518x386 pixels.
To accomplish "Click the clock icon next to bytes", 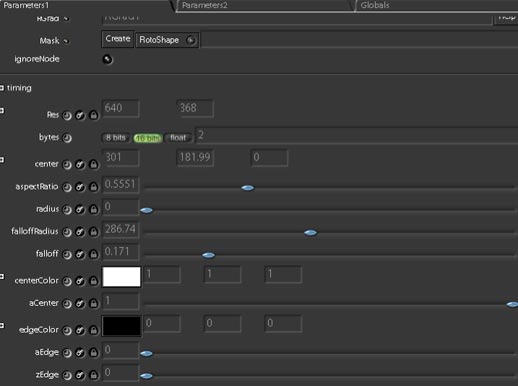I will [x=67, y=138].
